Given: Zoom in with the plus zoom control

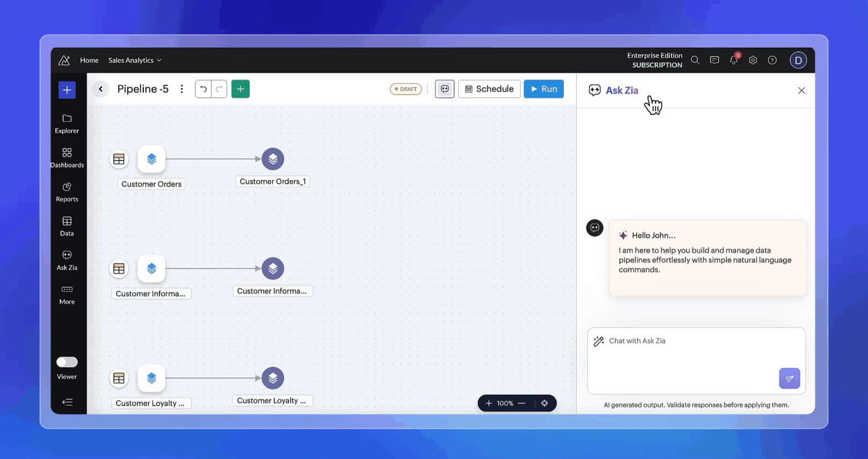Looking at the screenshot, I should tap(488, 403).
